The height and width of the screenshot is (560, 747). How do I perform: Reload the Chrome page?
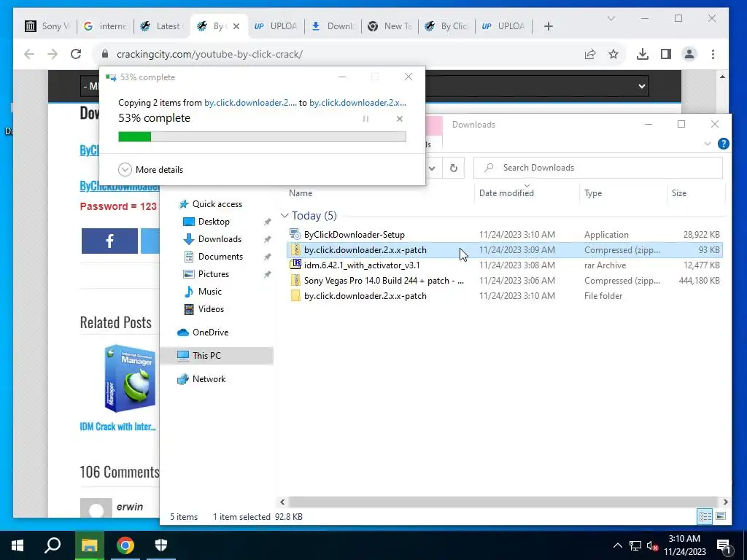(x=76, y=54)
